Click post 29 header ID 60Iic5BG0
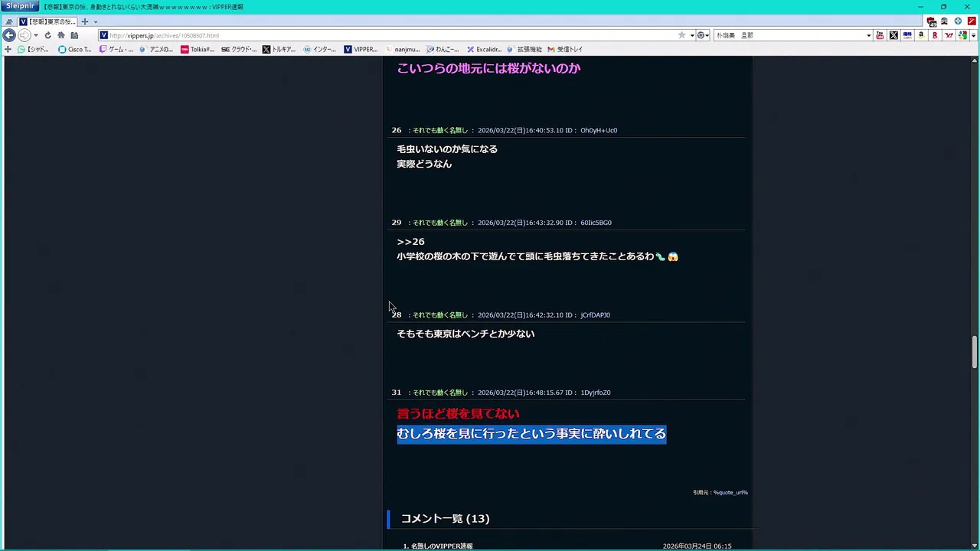Screen dimensions: 980x551 coord(596,223)
